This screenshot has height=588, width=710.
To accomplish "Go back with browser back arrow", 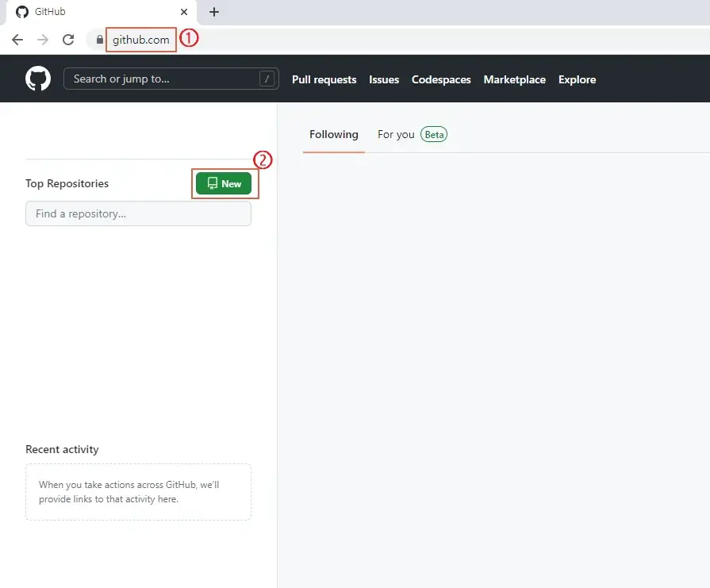I will (17, 40).
